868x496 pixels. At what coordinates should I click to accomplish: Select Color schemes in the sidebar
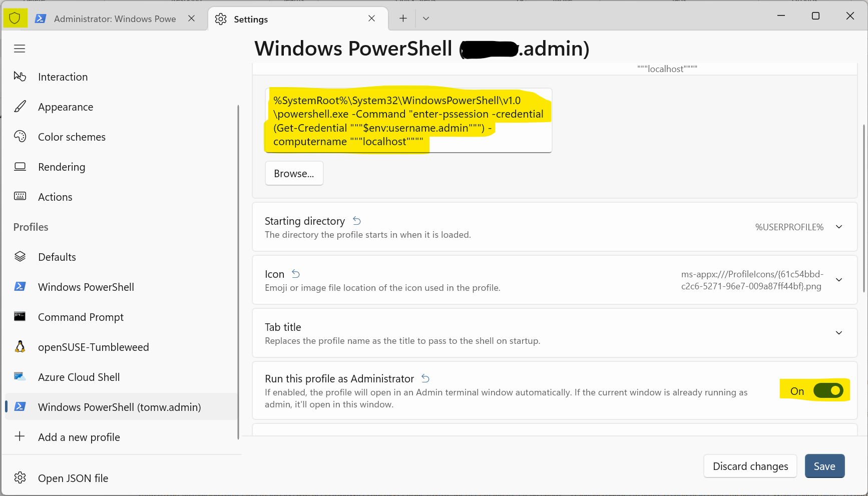(72, 137)
